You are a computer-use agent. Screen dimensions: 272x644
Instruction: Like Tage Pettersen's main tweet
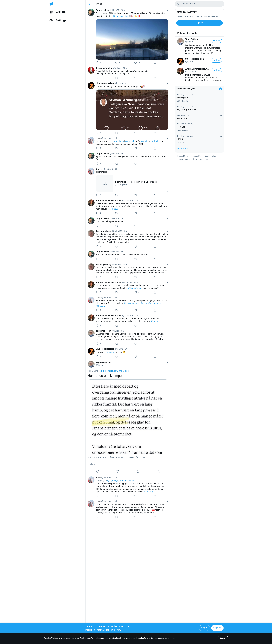pyautogui.click(x=138, y=472)
